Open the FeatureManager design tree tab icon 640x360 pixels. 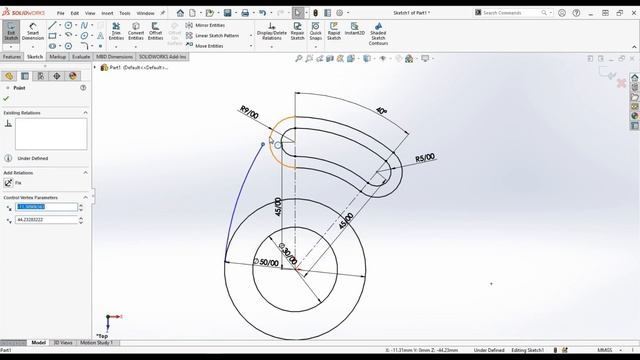tap(9, 76)
